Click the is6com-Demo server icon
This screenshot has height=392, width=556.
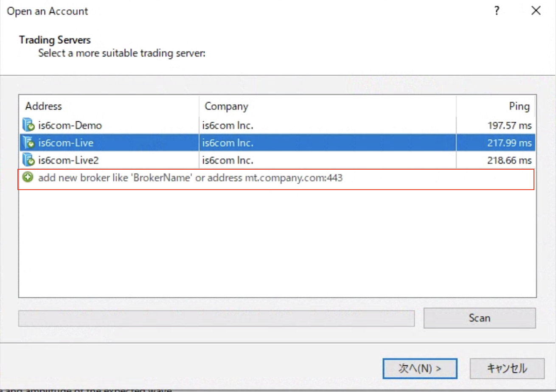(28, 125)
